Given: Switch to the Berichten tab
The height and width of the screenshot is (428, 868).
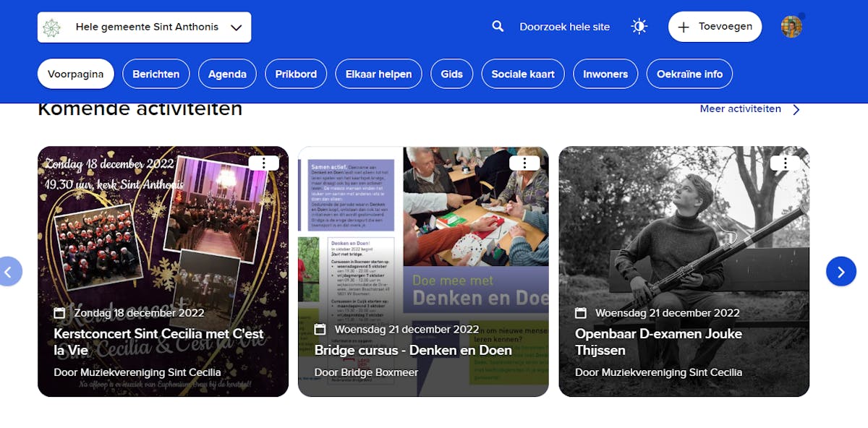Looking at the screenshot, I should (x=156, y=74).
